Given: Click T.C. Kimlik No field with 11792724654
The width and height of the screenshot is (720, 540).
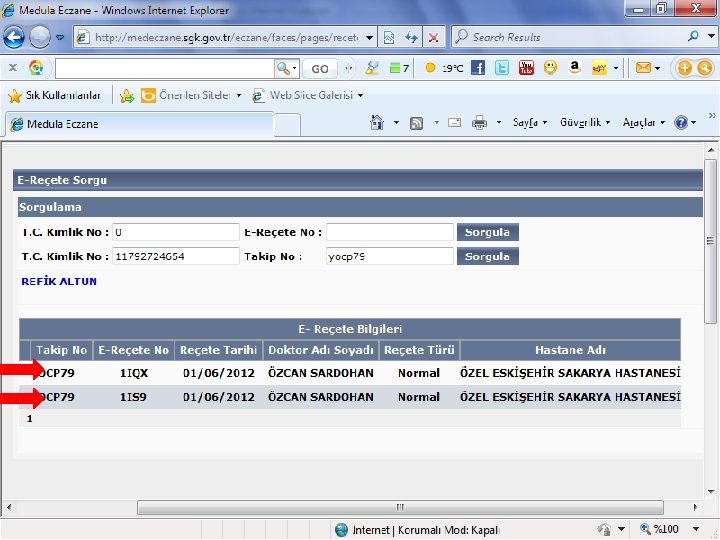Looking at the screenshot, I should tap(176, 256).
